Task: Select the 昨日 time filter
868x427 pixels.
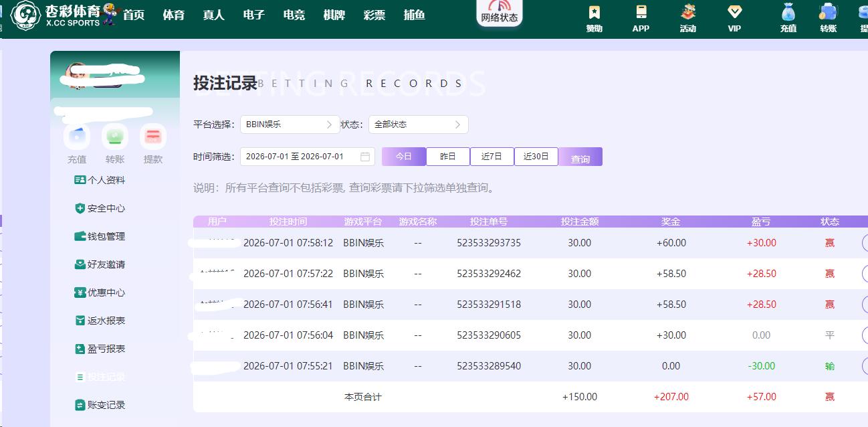Action: [x=448, y=157]
